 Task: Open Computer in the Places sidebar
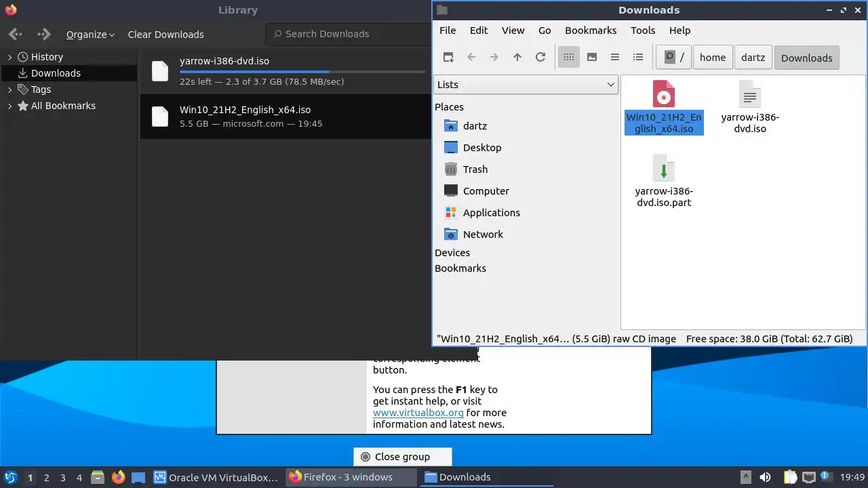pyautogui.click(x=486, y=191)
